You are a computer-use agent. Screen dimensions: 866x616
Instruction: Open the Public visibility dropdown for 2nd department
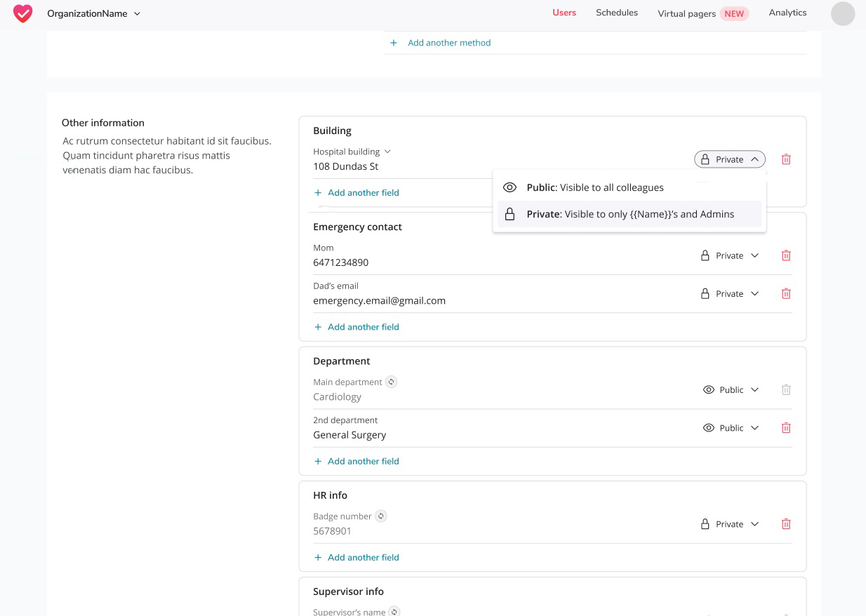click(732, 427)
